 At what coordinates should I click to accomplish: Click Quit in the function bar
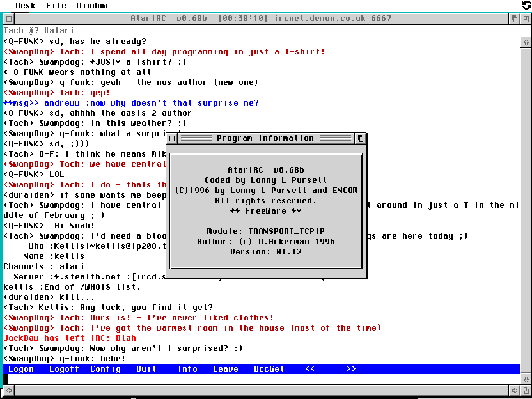pos(146,369)
